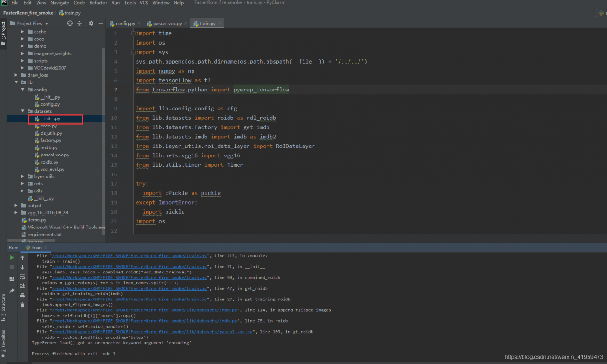Viewport: 607px width, 364px height.
Task: Select roidb.py in the datasets folder
Action: coord(50,162)
